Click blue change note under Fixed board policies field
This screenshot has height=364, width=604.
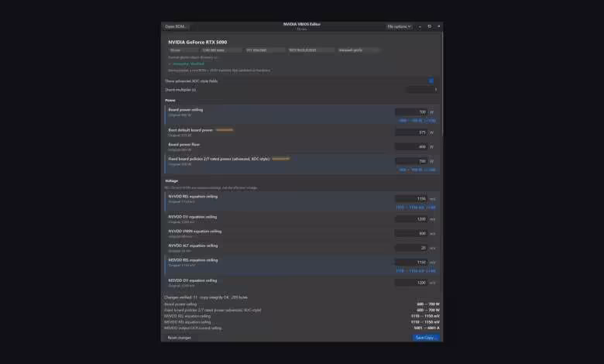pos(417,170)
